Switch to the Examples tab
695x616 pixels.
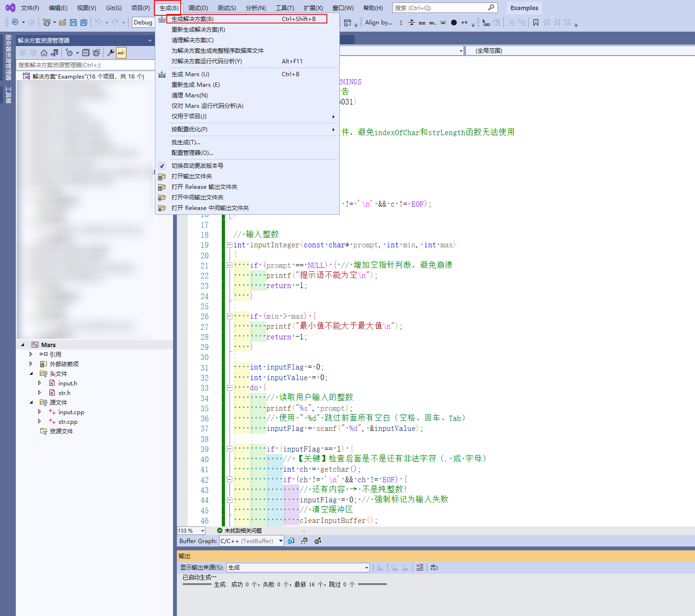(524, 8)
